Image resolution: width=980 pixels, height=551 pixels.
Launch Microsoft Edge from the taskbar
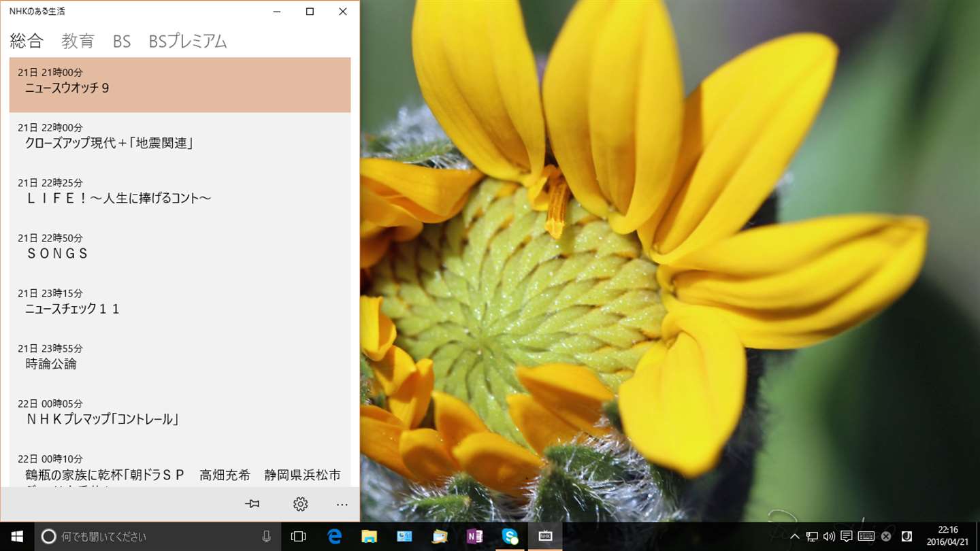[333, 537]
